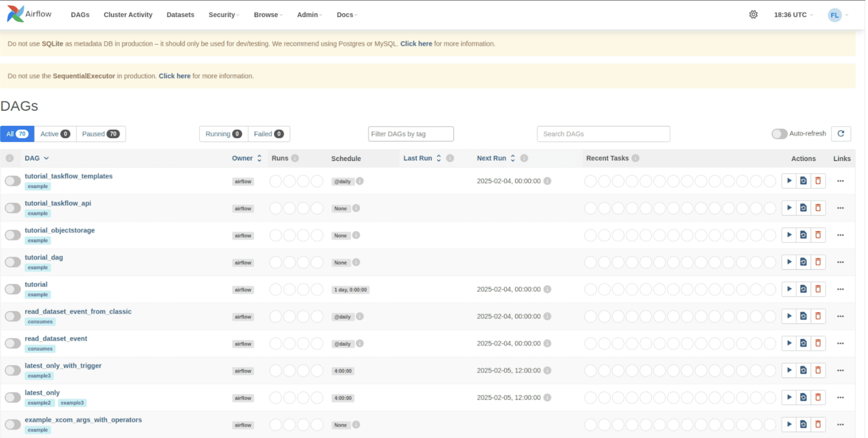Unpause the tutorial_taskflow_templates DAG
The height and width of the screenshot is (438, 868).
[13, 181]
